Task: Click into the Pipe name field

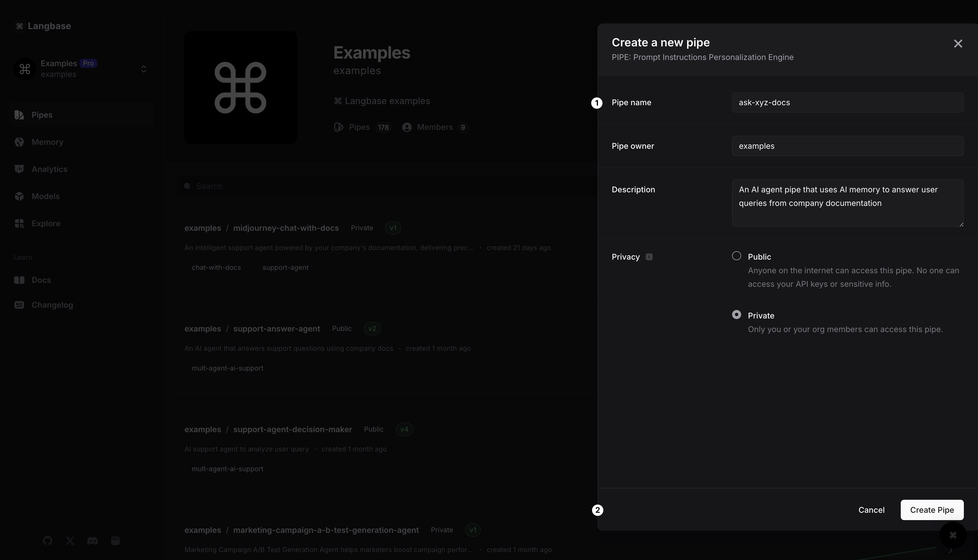Action: 847,103
